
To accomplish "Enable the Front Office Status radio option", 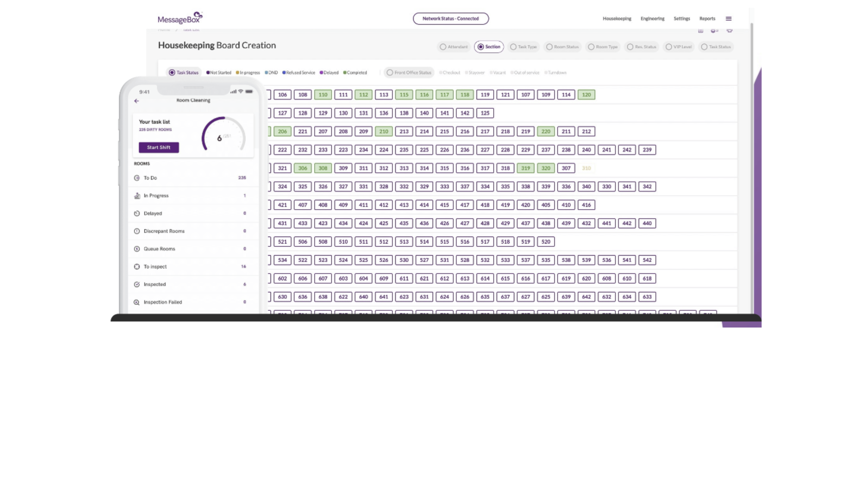I will tap(390, 73).
